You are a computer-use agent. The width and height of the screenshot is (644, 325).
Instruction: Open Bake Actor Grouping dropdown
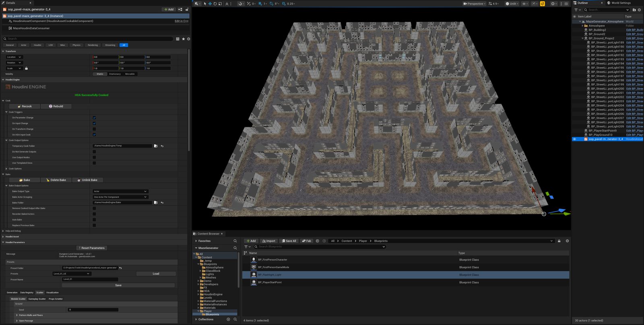(x=120, y=197)
